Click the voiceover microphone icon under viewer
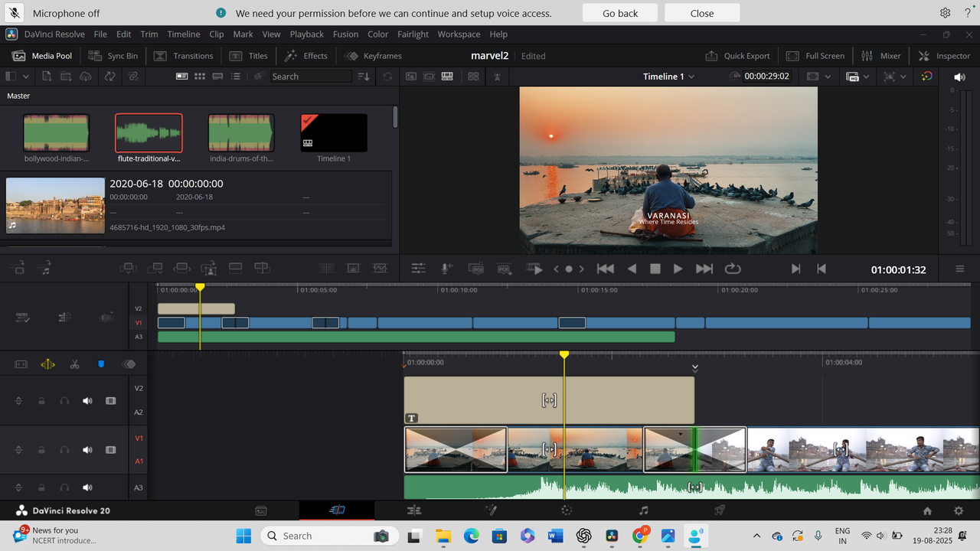Screen dimensions: 980x551 pyautogui.click(x=446, y=269)
